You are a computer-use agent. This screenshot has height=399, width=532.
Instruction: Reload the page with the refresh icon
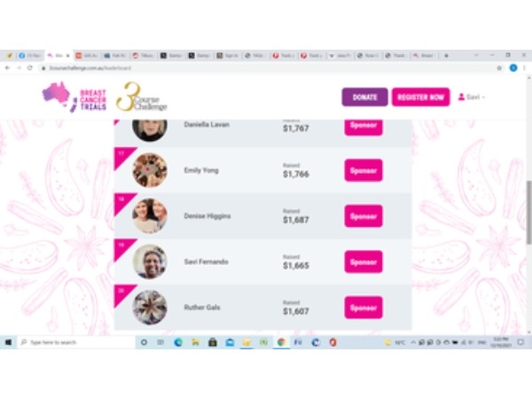pos(30,68)
